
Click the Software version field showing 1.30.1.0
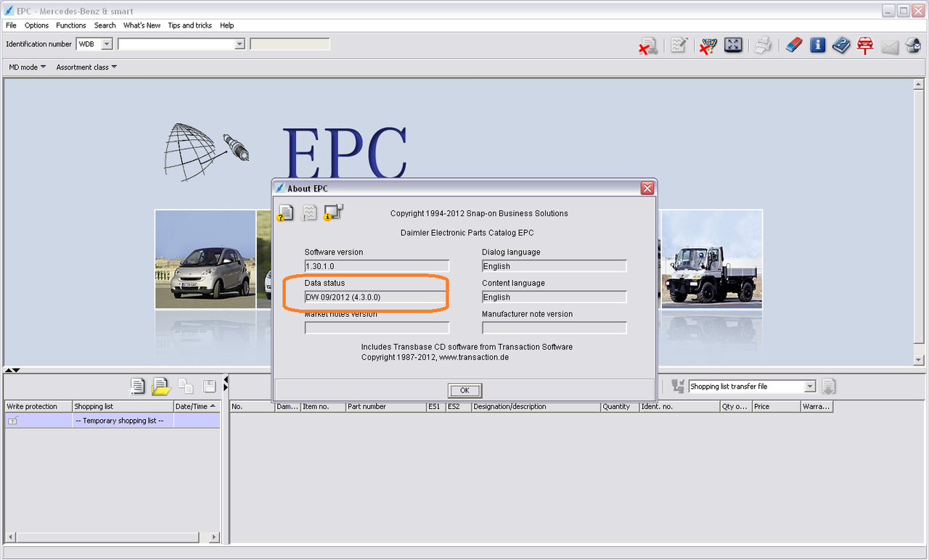(377, 266)
